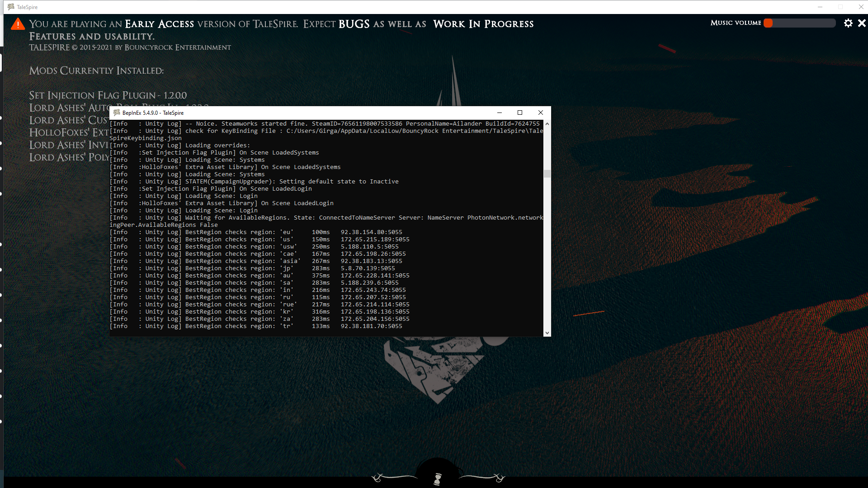This screenshot has width=868, height=488.
Task: Click the TaleSpire app icon in its title bar
Action: (11, 7)
